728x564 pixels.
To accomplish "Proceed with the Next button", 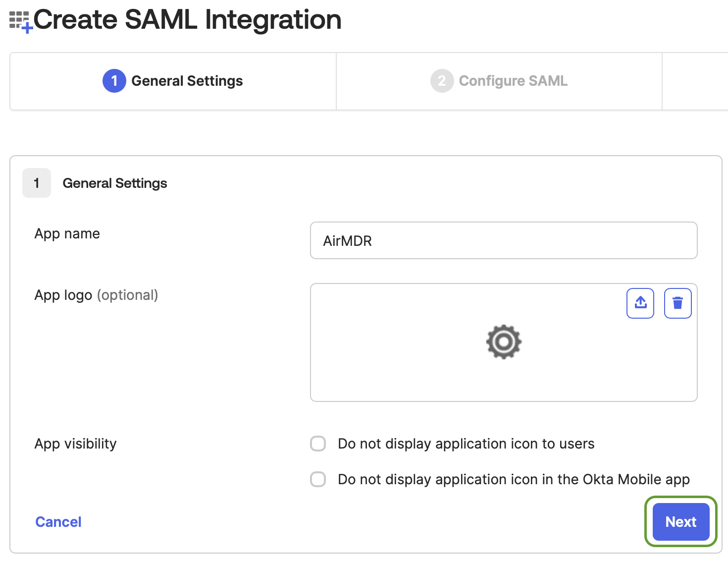I will [681, 522].
